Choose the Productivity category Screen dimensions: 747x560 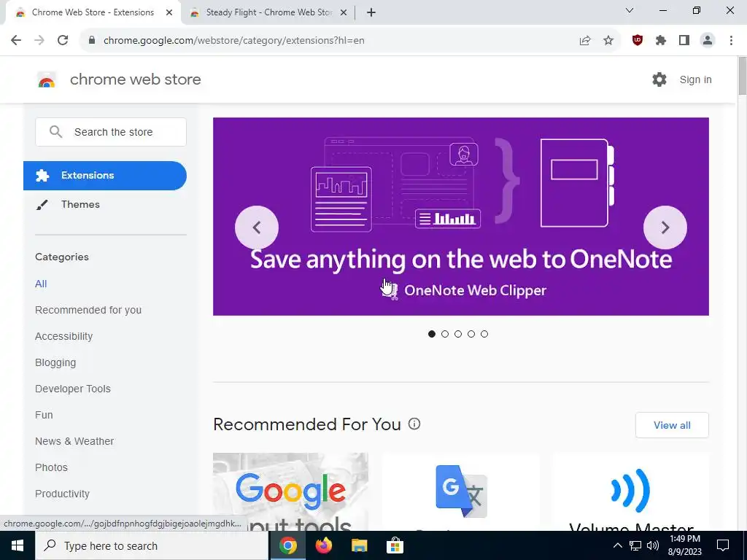coord(62,494)
